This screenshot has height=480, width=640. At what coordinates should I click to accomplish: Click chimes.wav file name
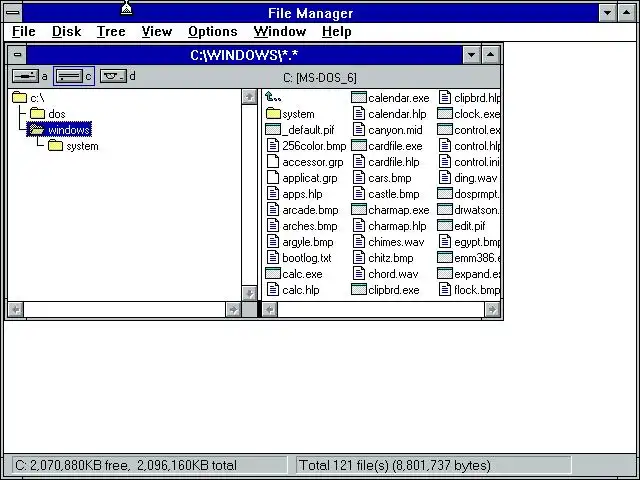396,242
